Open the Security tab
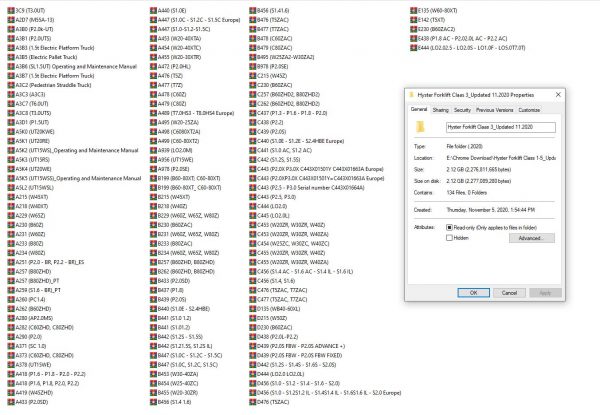 [x=462, y=110]
